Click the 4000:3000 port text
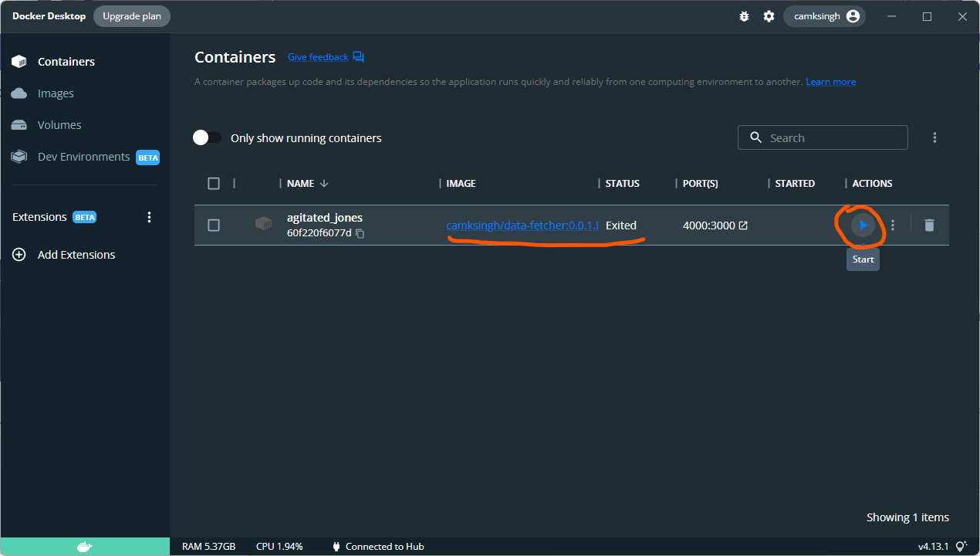 709,225
